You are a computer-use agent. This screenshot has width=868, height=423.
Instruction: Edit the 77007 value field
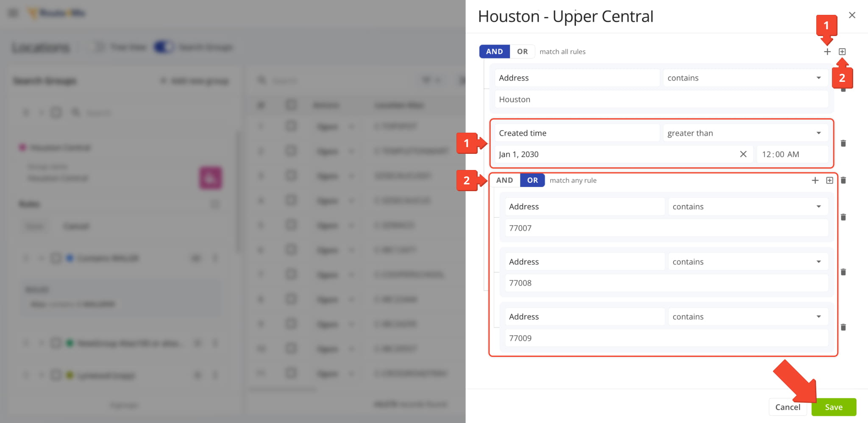666,228
